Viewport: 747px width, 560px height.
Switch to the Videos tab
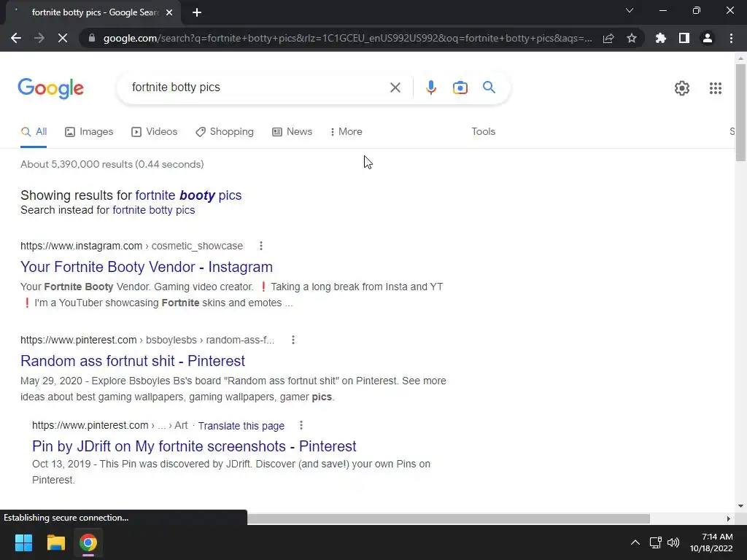pos(155,132)
